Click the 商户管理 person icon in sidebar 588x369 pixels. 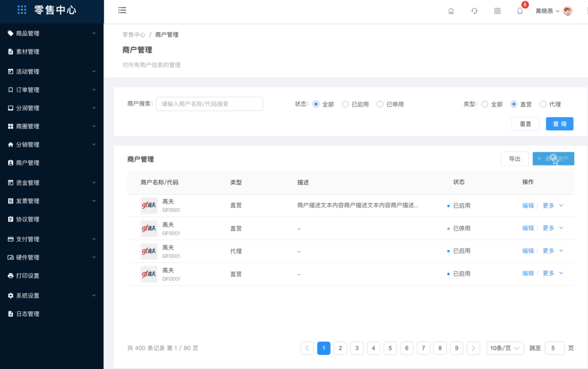(x=11, y=163)
